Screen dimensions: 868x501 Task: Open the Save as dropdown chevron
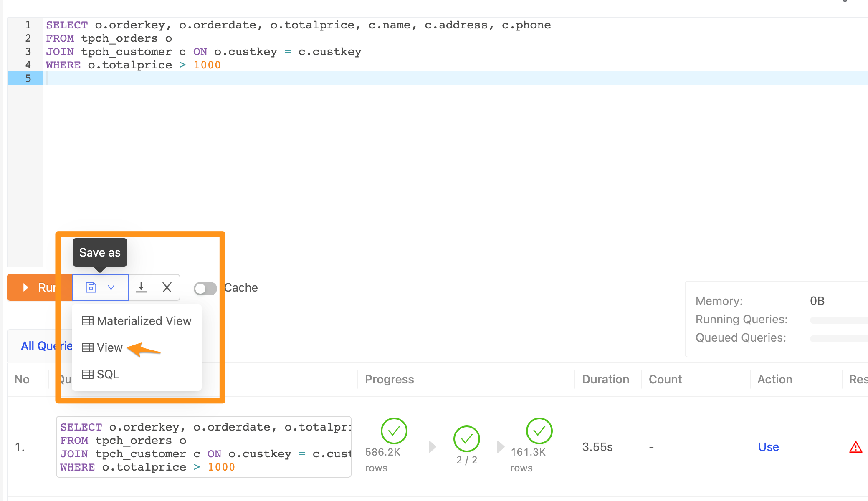pyautogui.click(x=111, y=287)
